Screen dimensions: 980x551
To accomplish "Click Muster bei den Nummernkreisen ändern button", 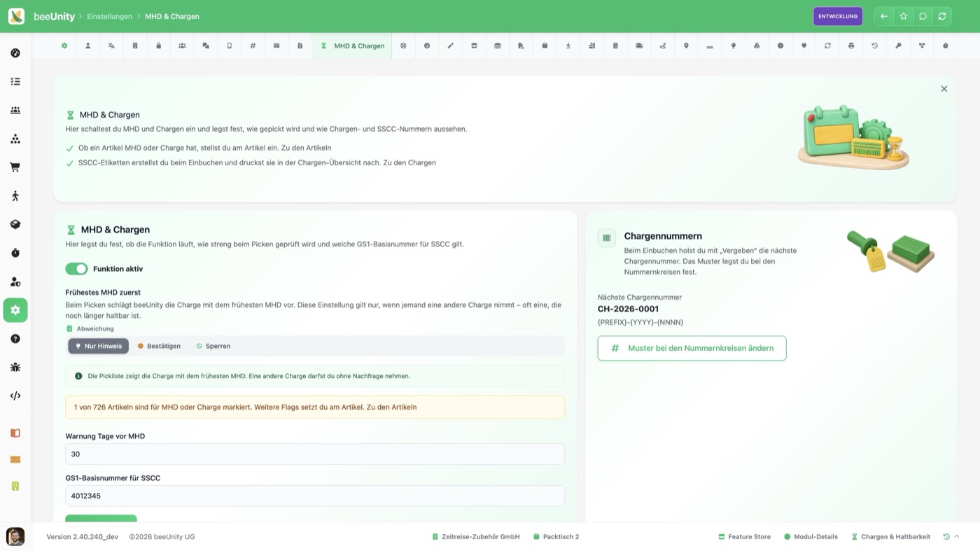I will tap(692, 348).
